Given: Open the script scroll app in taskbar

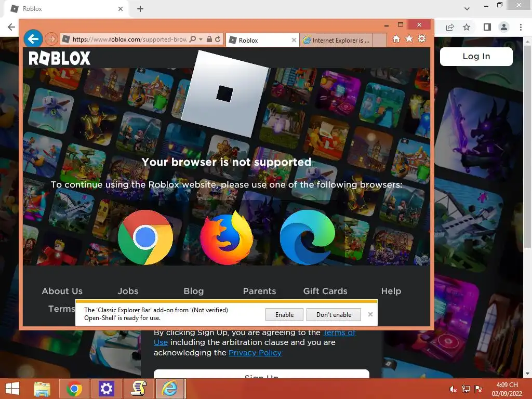Looking at the screenshot, I should [x=138, y=389].
